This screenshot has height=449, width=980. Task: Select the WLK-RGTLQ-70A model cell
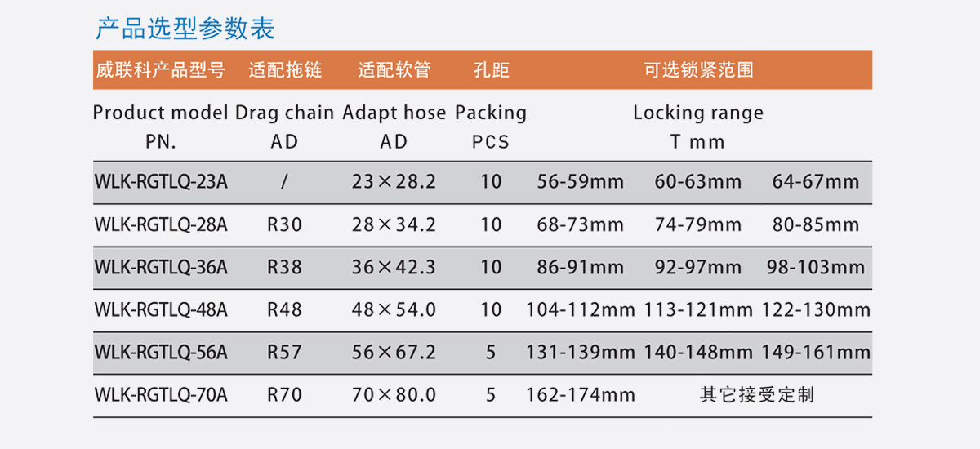pyautogui.click(x=161, y=395)
